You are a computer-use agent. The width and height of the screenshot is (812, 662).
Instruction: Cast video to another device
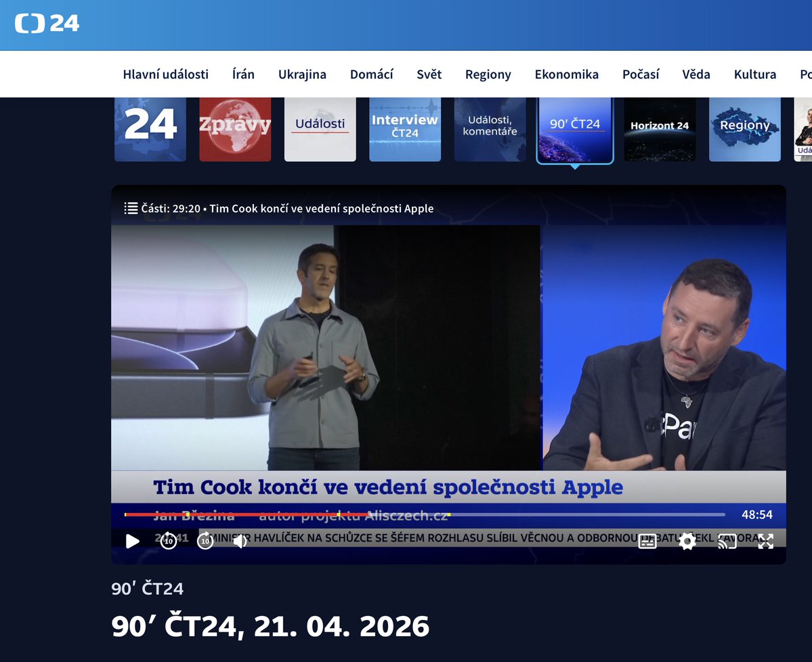click(x=727, y=542)
